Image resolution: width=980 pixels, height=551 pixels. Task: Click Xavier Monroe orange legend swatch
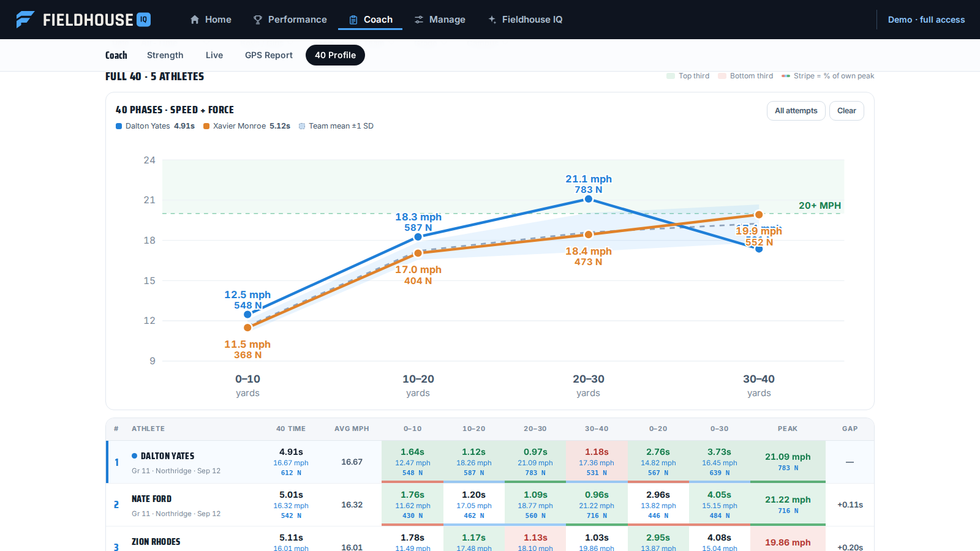[x=206, y=126]
